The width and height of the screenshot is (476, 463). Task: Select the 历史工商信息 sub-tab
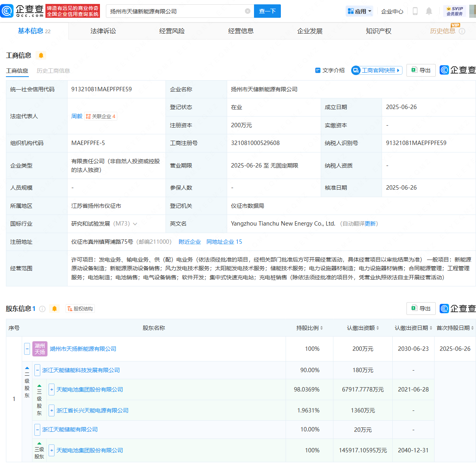53,71
